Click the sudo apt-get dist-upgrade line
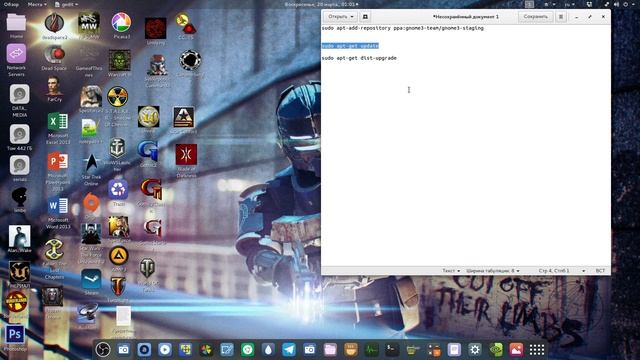Viewport: 640px width, 360px height. pos(359,58)
